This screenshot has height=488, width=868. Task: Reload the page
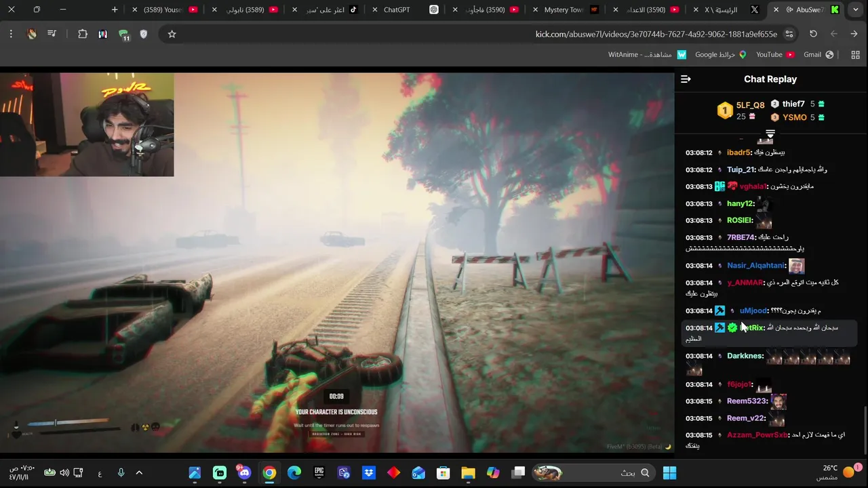click(x=813, y=34)
